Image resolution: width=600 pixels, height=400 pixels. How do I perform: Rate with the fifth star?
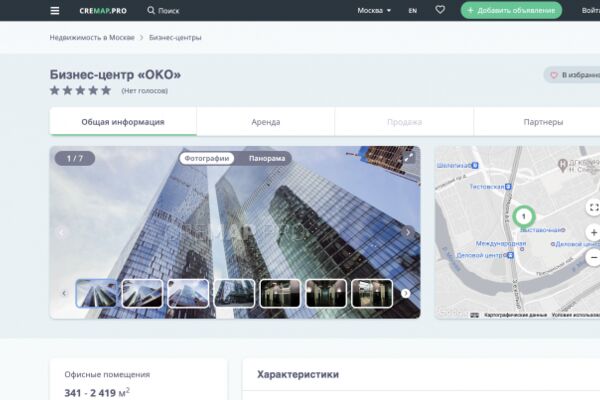pos(106,90)
